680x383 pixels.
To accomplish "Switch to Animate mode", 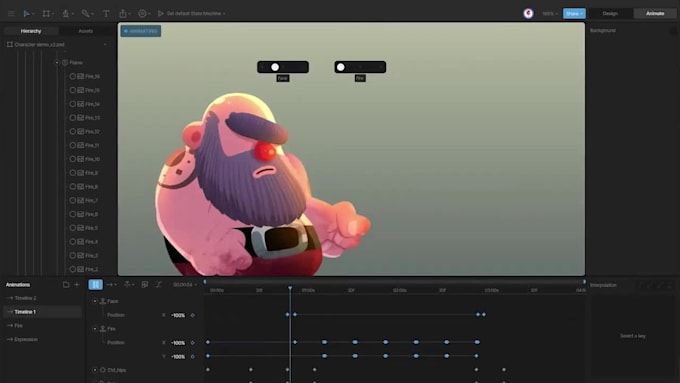I will coord(655,13).
